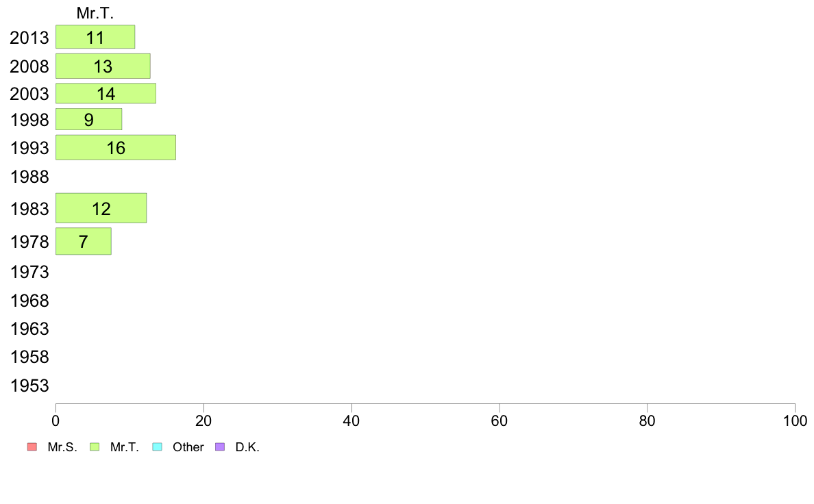Click the D.K. legend text label
This screenshot has width=814, height=504.
pos(247,447)
